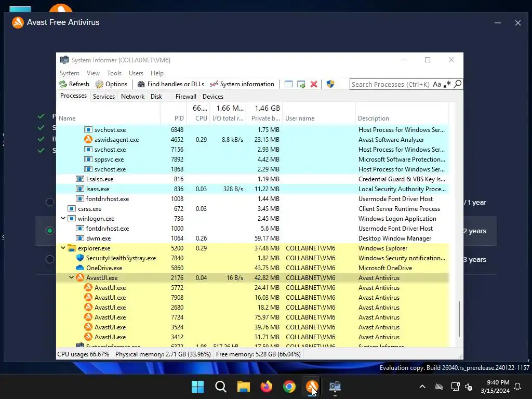Click the find window toolbar icon
The height and width of the screenshot is (399, 532).
coord(288,84)
